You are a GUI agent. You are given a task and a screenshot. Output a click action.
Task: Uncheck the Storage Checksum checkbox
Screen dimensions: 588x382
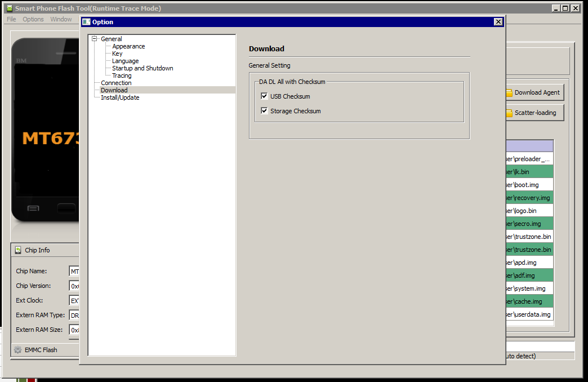click(264, 110)
